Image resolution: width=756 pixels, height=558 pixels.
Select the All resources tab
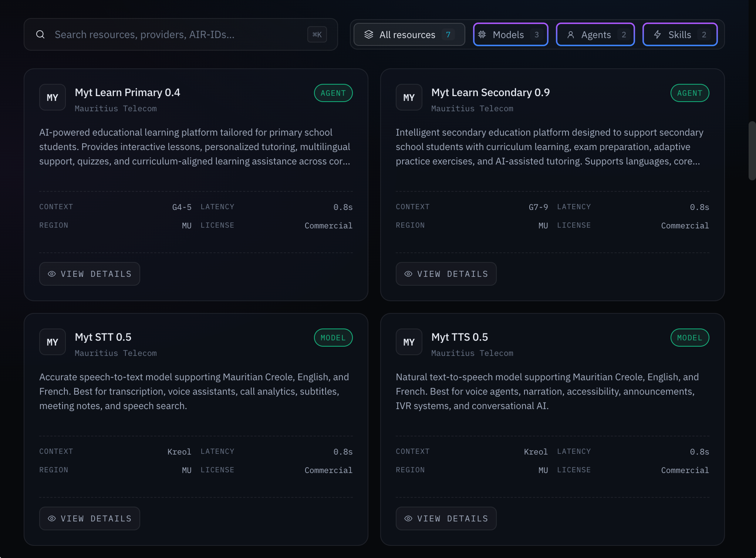(x=409, y=34)
